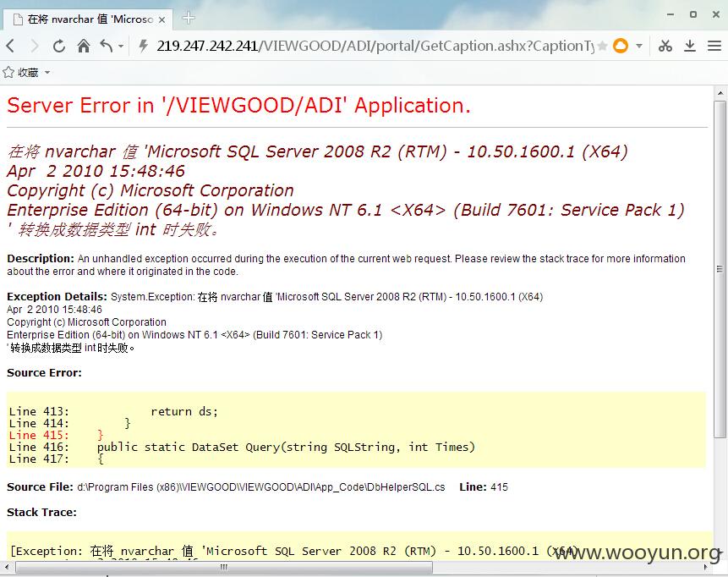Click the 'Description:' label
The height and width of the screenshot is (577, 728).
coord(41,259)
